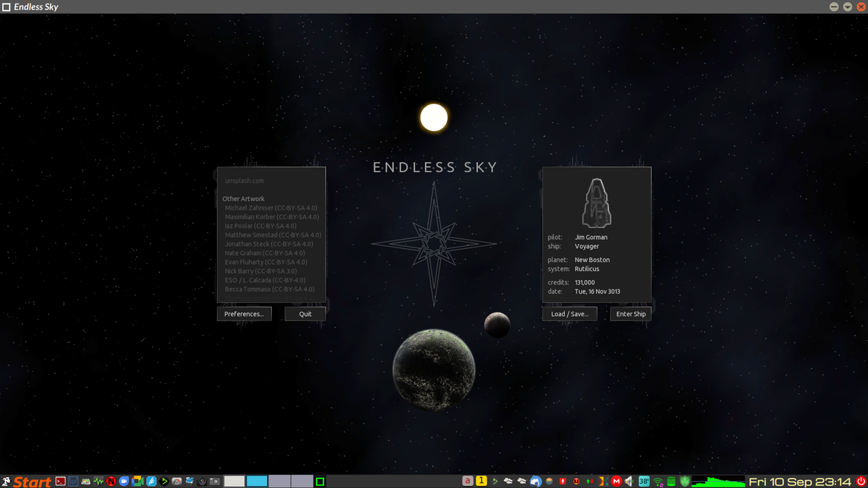Click the CPU usage graph
This screenshot has width=868, height=488.
click(719, 483)
